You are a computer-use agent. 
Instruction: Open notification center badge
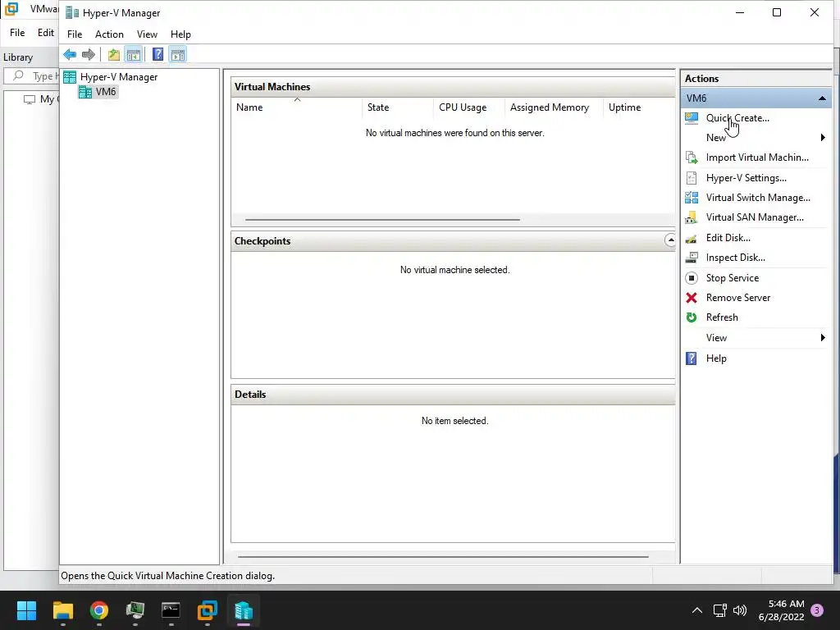[x=817, y=610]
